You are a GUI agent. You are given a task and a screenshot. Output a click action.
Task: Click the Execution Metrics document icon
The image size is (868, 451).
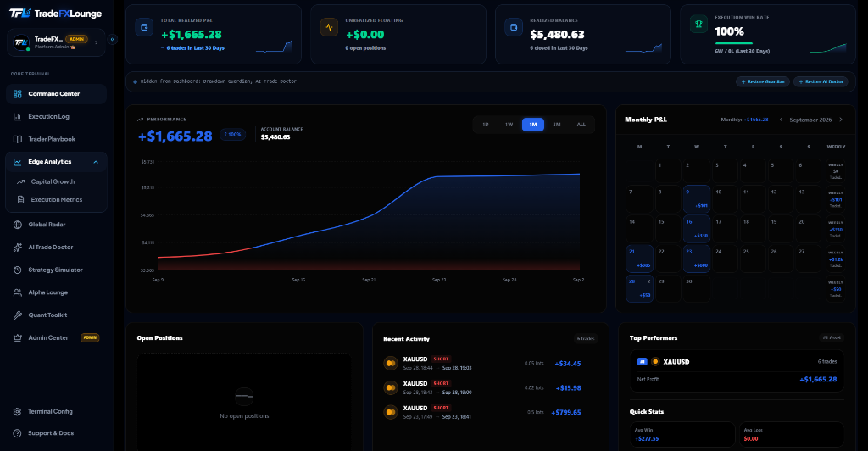point(20,200)
